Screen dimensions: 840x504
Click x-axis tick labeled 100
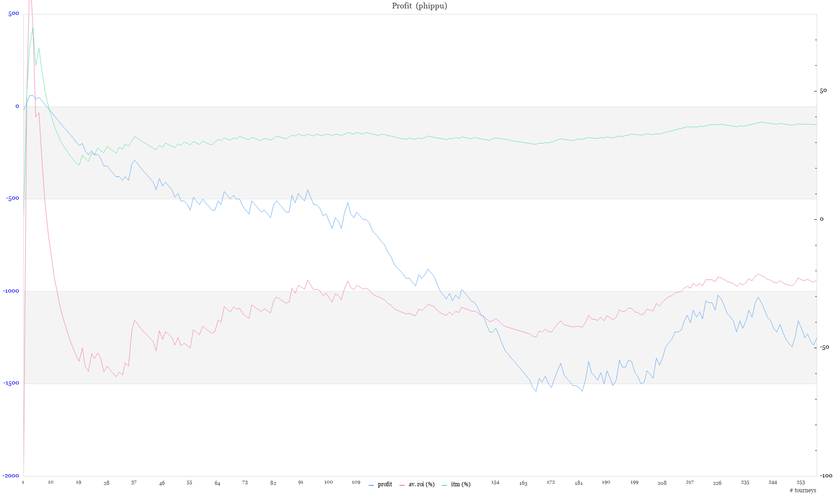coord(329,482)
